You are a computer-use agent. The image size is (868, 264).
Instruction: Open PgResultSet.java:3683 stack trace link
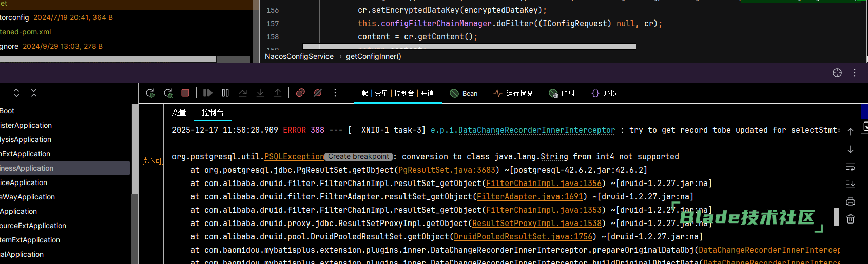pos(447,170)
